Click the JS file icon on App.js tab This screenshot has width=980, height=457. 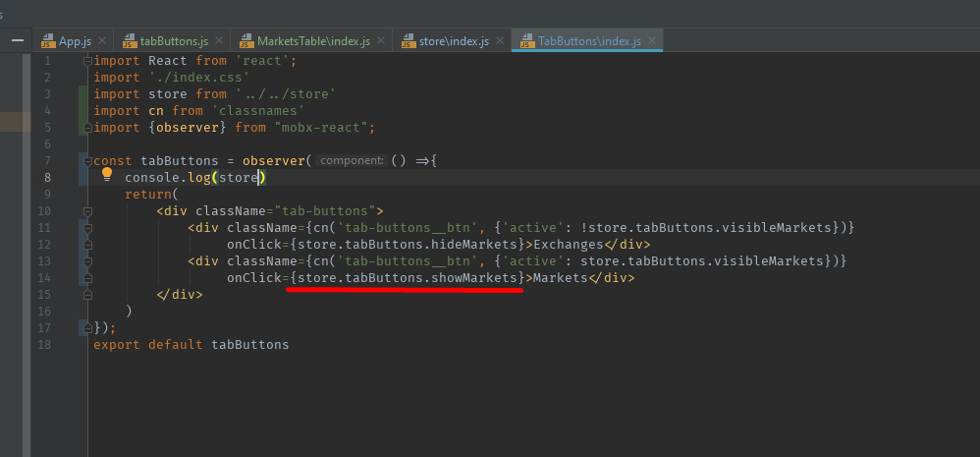pos(49,41)
